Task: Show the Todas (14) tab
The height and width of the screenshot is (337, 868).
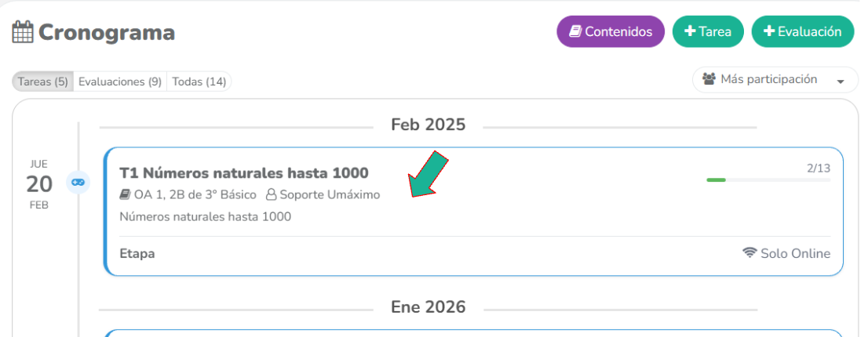Action: point(199,82)
